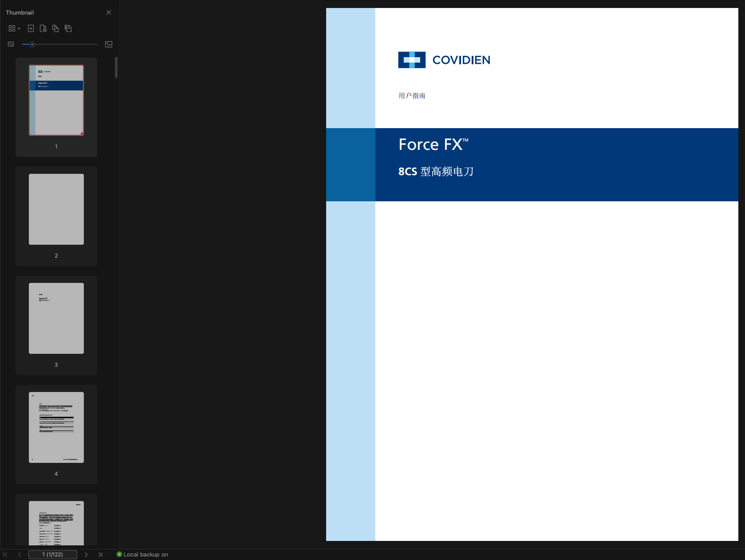Click the Local backup on status
Image resolution: width=745 pixels, height=560 pixels.
click(x=142, y=555)
